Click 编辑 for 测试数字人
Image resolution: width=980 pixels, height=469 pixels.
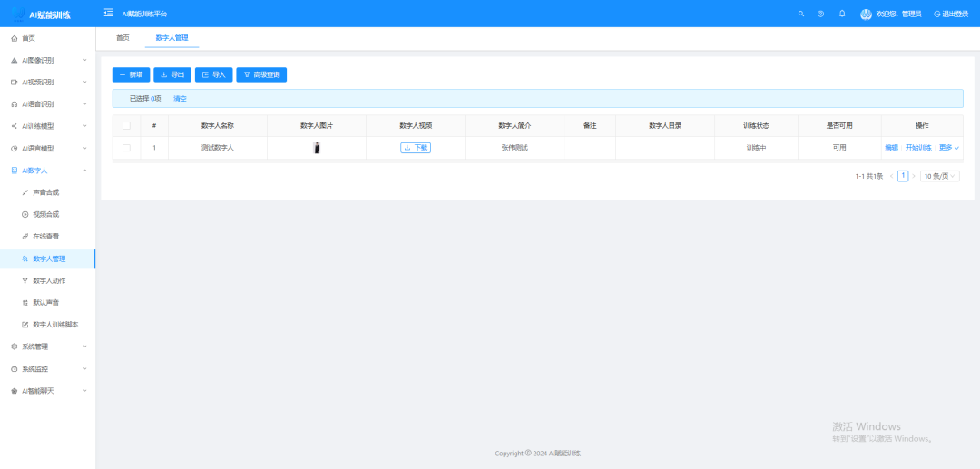(x=891, y=148)
